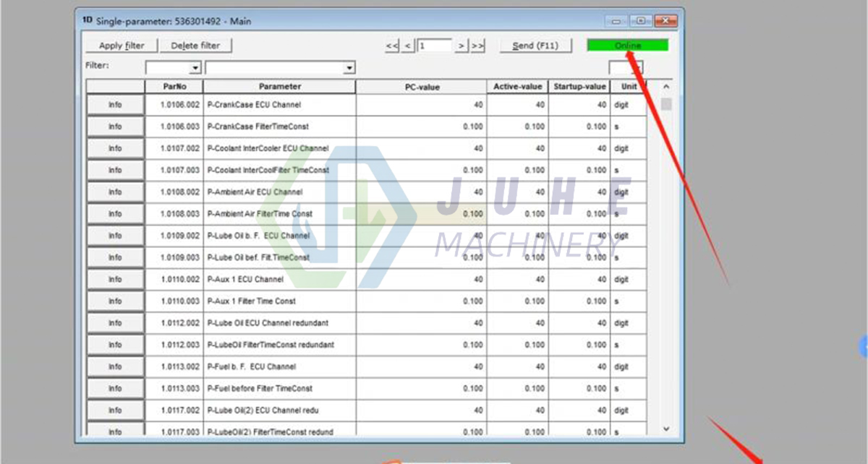Image resolution: width=868 pixels, height=464 pixels.
Task: Advance to next page via > arrow icon
Action: 461,45
